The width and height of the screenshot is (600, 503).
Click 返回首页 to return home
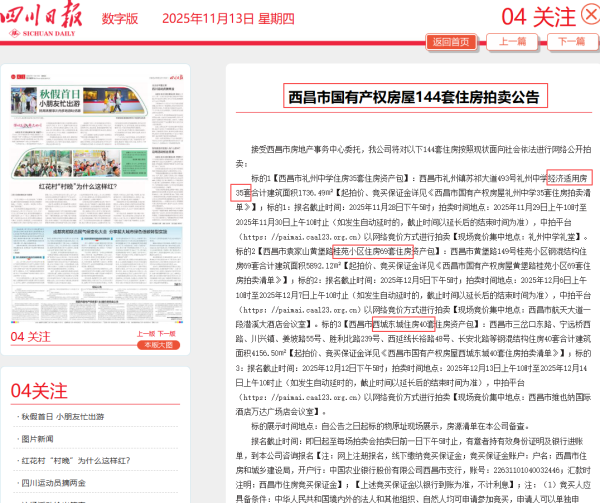(x=450, y=42)
